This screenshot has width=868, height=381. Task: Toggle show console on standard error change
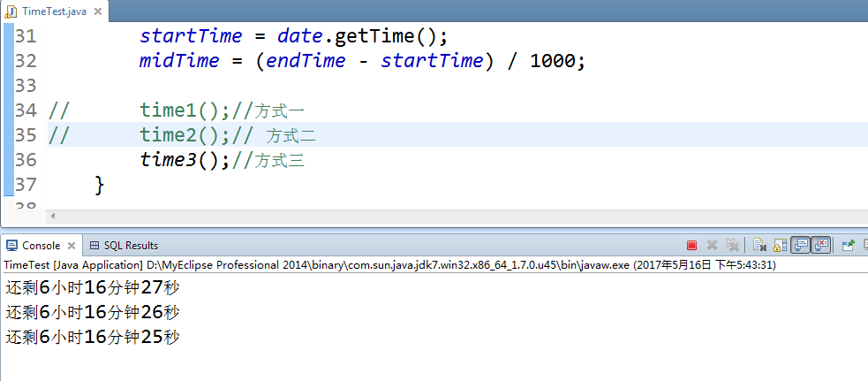(821, 246)
